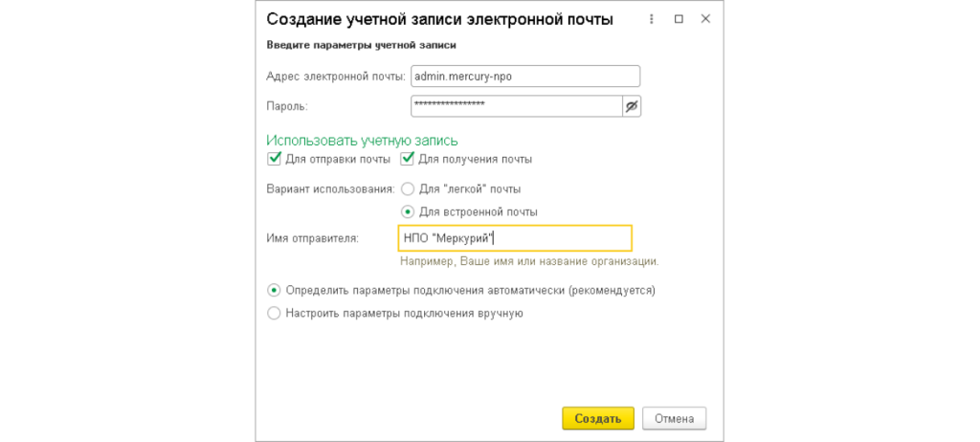Click the hint text under sender name

pyautogui.click(x=529, y=261)
